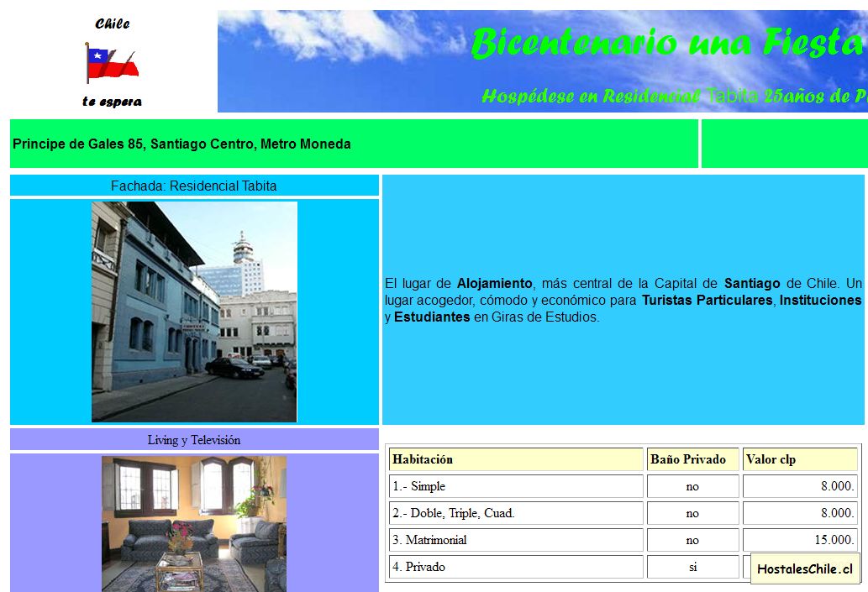This screenshot has height=592, width=868.
Task: Select the 'Baño Privado' column header
Action: 688,459
